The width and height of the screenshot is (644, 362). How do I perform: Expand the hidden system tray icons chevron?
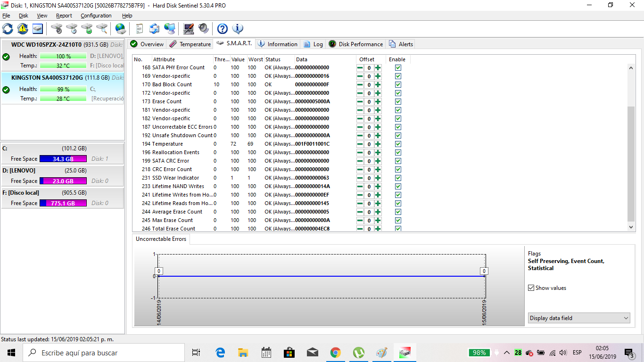(x=507, y=353)
